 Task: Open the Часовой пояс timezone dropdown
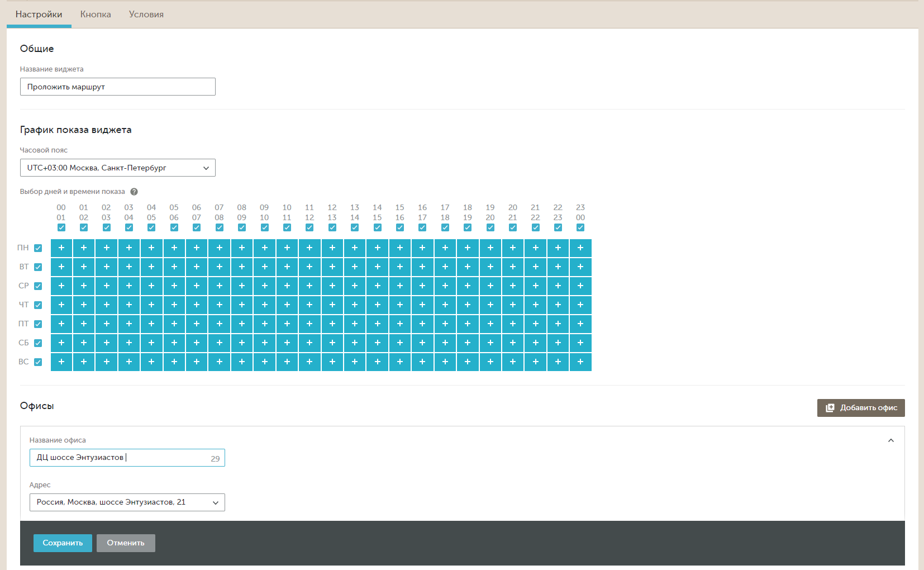(x=118, y=168)
